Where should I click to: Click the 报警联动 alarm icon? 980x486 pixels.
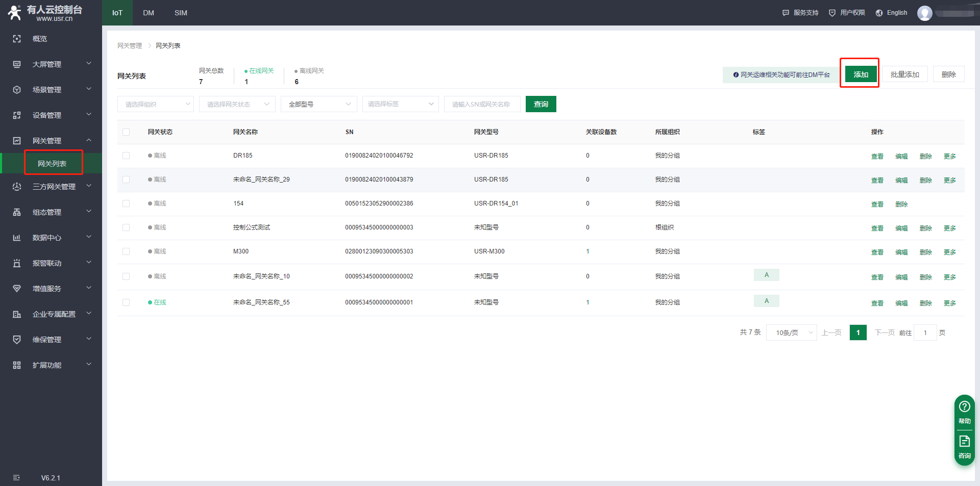pyautogui.click(x=17, y=263)
